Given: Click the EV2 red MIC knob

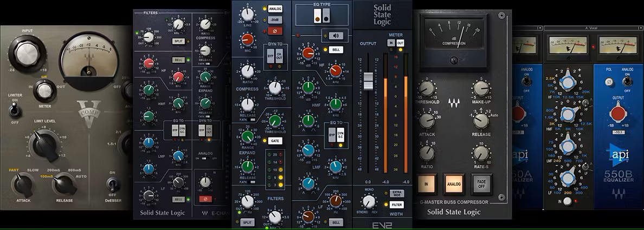Looking at the screenshot, I should (x=247, y=40).
